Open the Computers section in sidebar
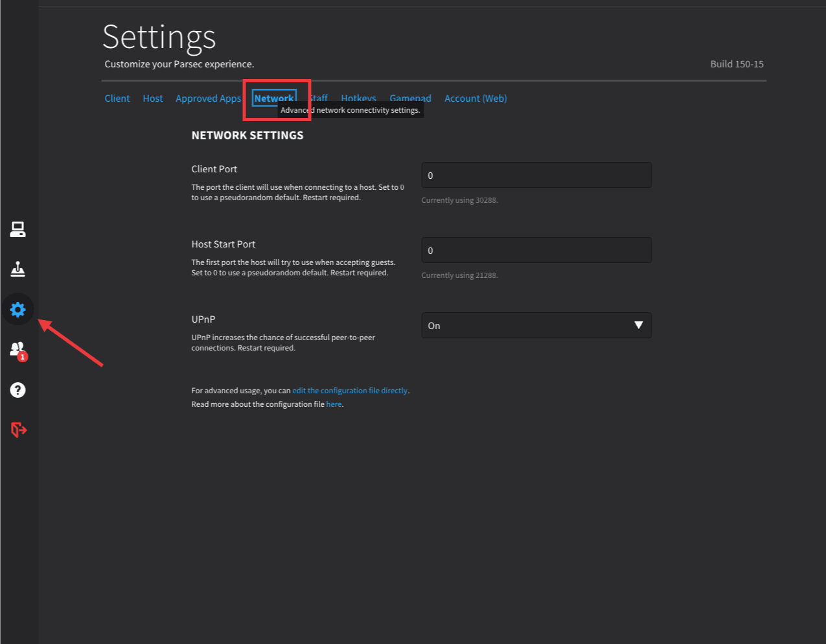 [x=17, y=229]
